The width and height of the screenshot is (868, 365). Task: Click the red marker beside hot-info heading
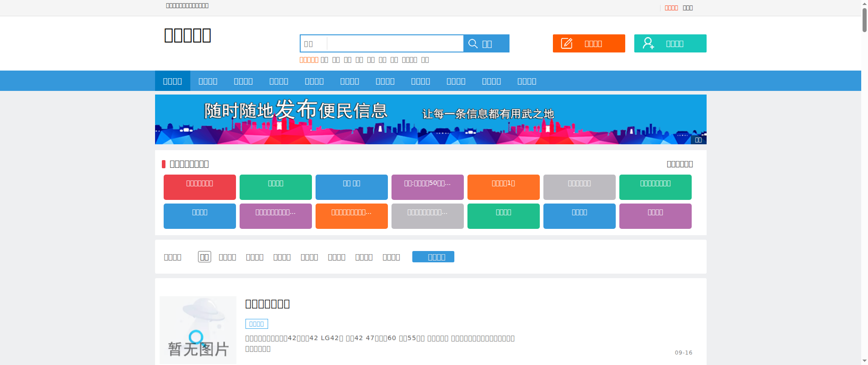(164, 164)
